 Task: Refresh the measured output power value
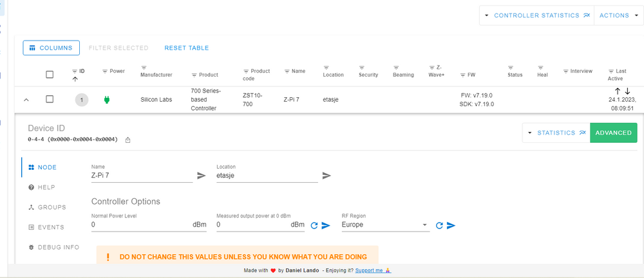314,225
